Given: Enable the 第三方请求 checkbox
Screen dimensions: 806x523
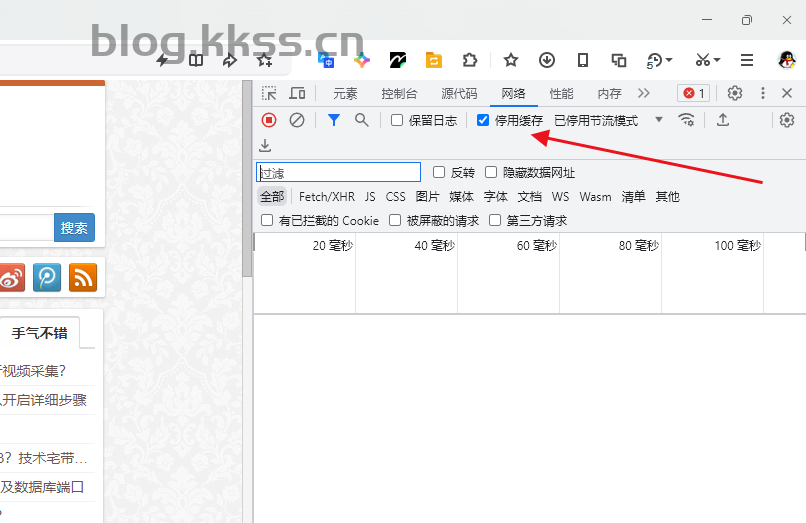Looking at the screenshot, I should [495, 220].
